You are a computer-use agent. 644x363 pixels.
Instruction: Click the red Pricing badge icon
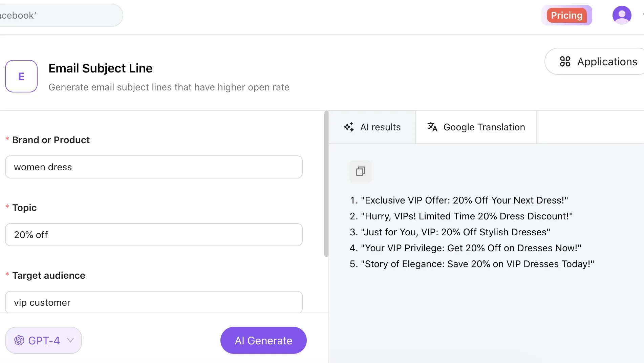point(567,15)
